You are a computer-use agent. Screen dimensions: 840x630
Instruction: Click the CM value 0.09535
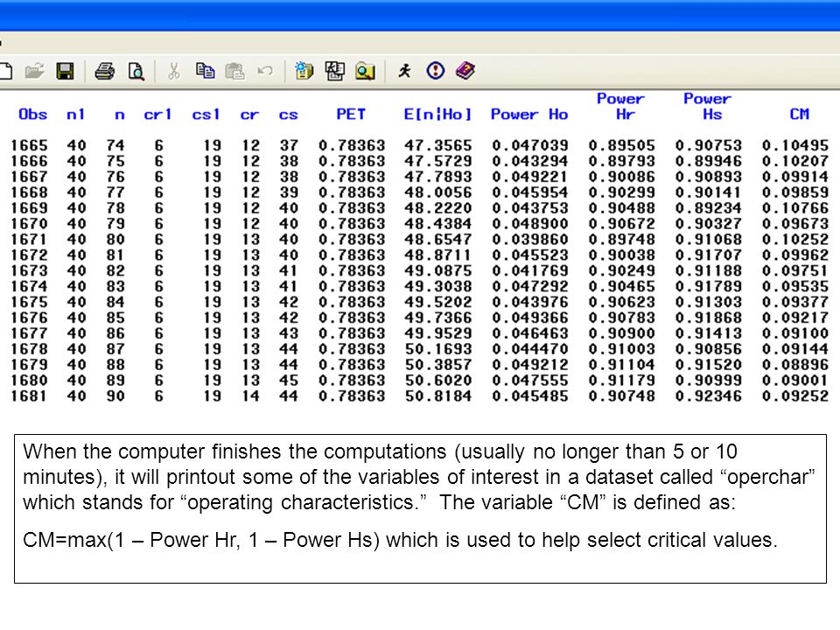795,286
